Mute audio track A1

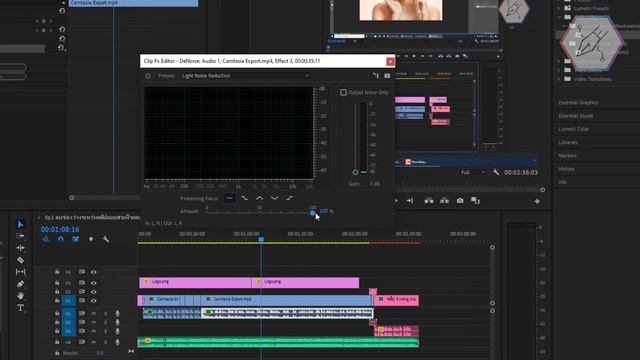93,313
